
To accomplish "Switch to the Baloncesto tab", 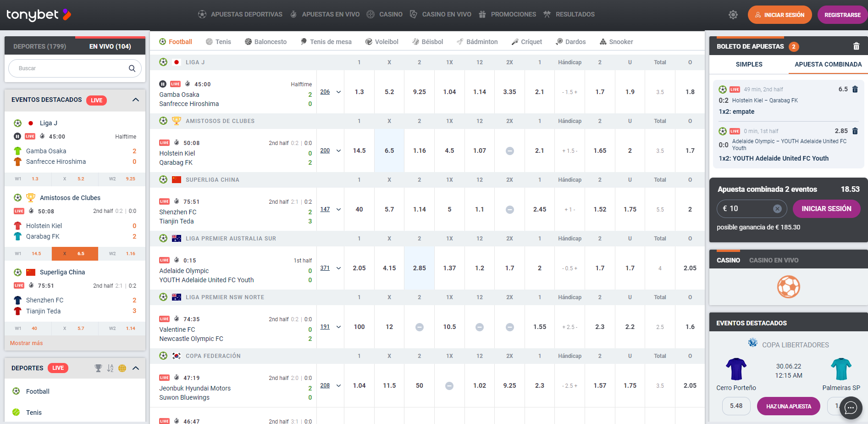I will (265, 42).
